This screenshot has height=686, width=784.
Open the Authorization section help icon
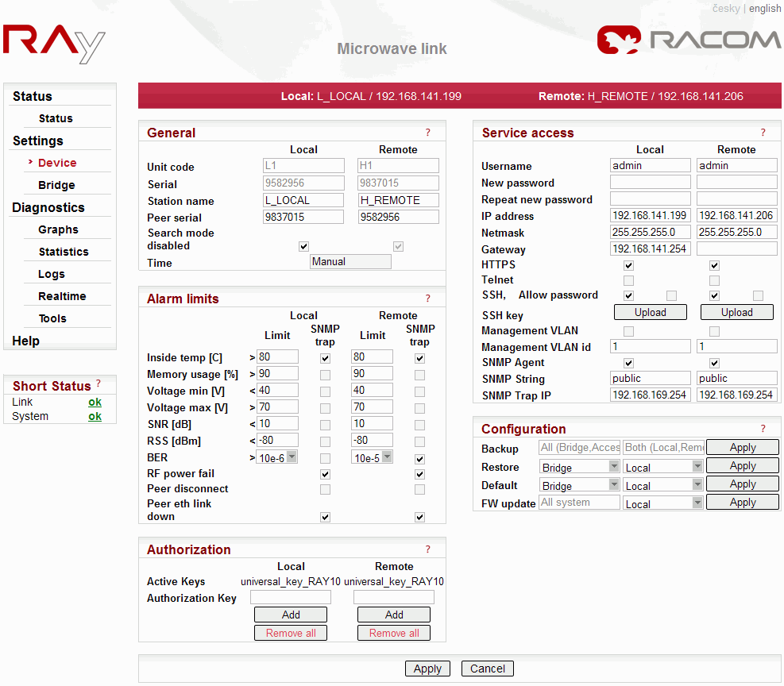tap(427, 549)
